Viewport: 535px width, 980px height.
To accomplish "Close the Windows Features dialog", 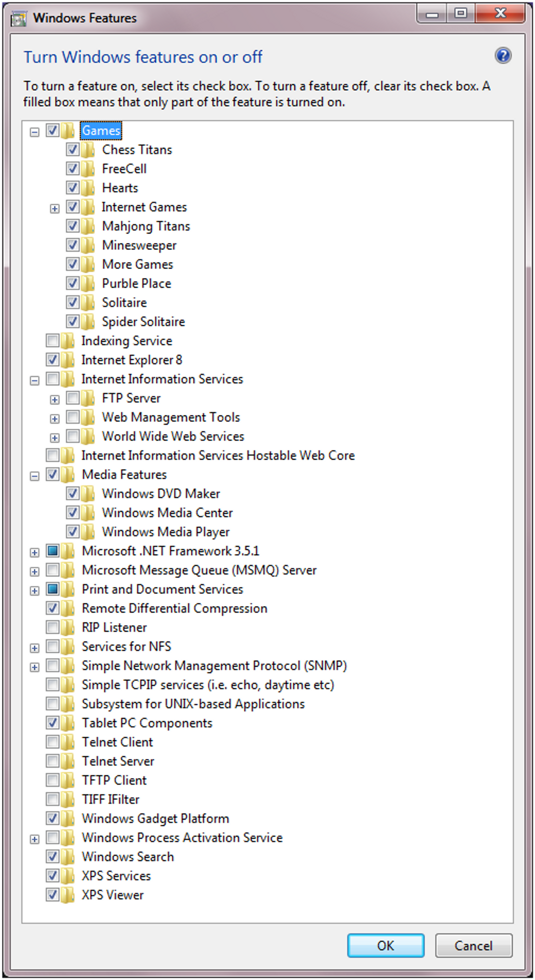I will (500, 14).
